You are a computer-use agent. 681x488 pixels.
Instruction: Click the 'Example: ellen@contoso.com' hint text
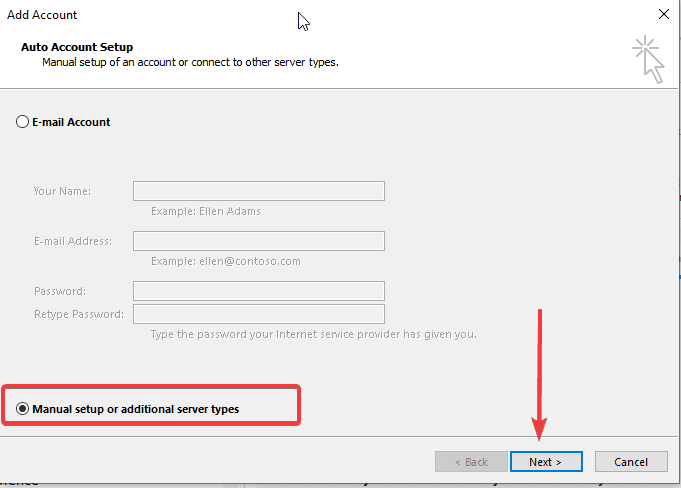pyautogui.click(x=225, y=261)
